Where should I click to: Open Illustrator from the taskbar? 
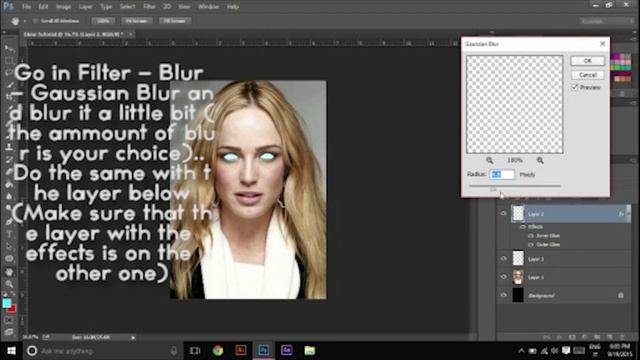pyautogui.click(x=241, y=350)
